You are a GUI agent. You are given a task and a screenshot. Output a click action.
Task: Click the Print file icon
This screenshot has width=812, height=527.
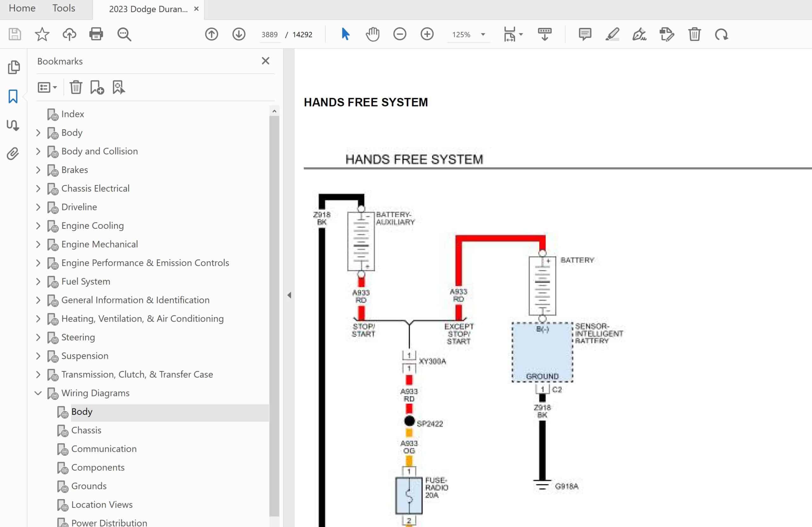pos(96,35)
